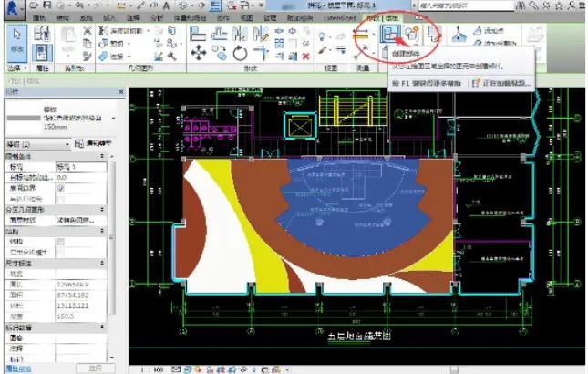Viewport: 588px width, 374px height.
Task: Open the Massing & Site ribbon tab
Action: (190, 18)
